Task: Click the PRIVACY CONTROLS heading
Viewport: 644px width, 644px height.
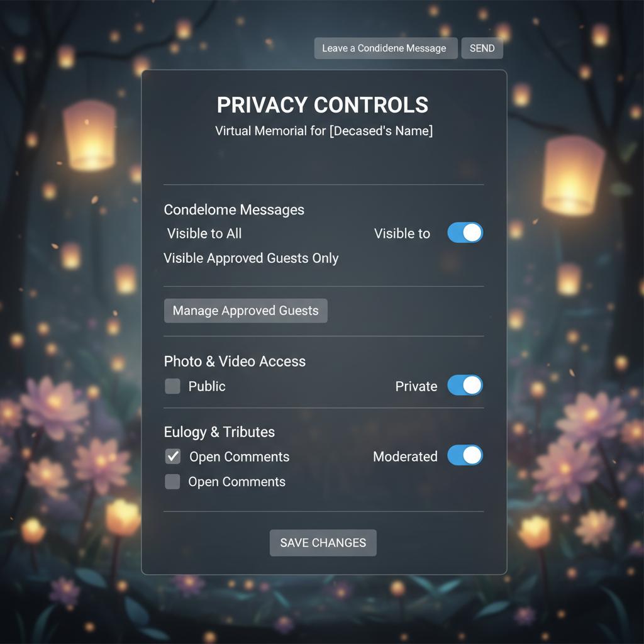Action: click(323, 105)
